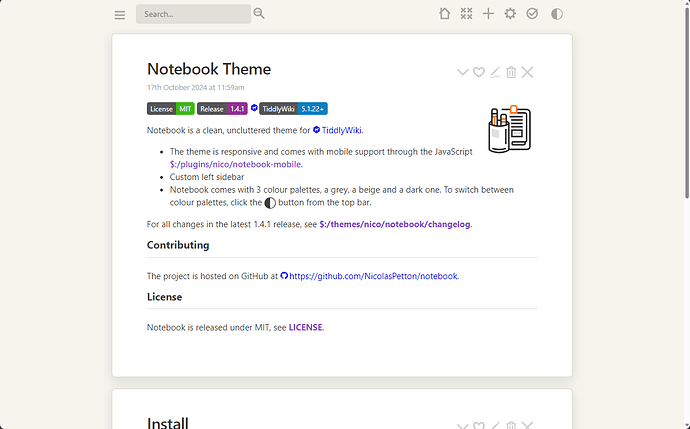Go to home tiddlers icon
Viewport: 690px width, 429px height.
(x=444, y=14)
